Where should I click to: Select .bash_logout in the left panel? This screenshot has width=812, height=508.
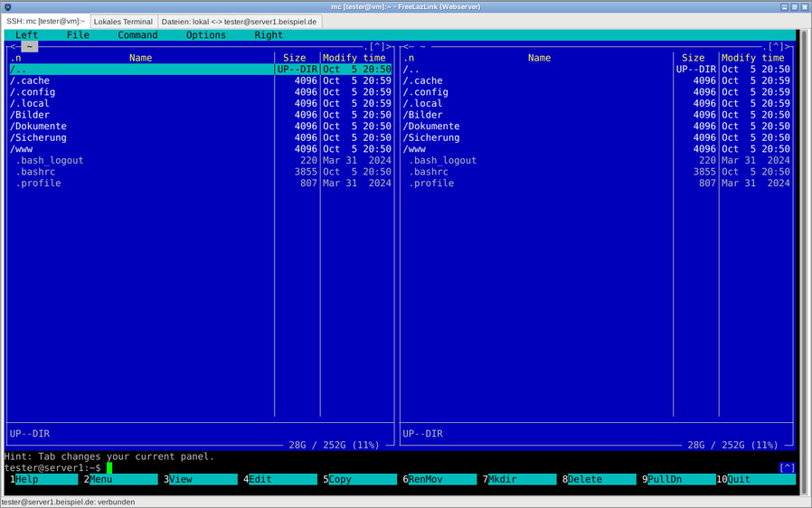[x=201, y=161]
